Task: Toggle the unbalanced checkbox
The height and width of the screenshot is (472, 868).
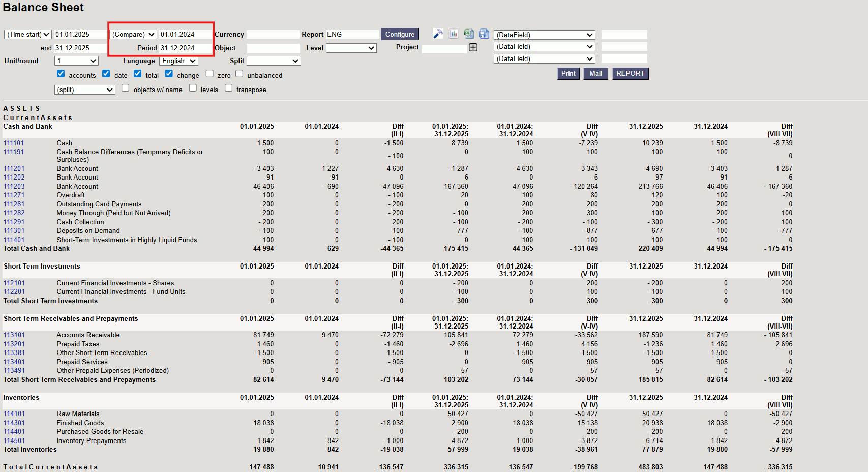Action: coord(240,74)
